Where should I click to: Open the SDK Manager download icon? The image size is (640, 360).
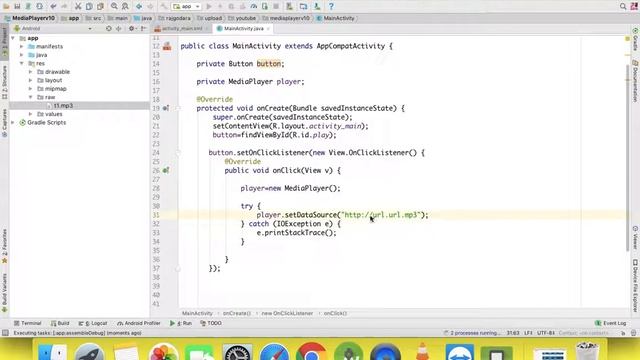(317, 7)
